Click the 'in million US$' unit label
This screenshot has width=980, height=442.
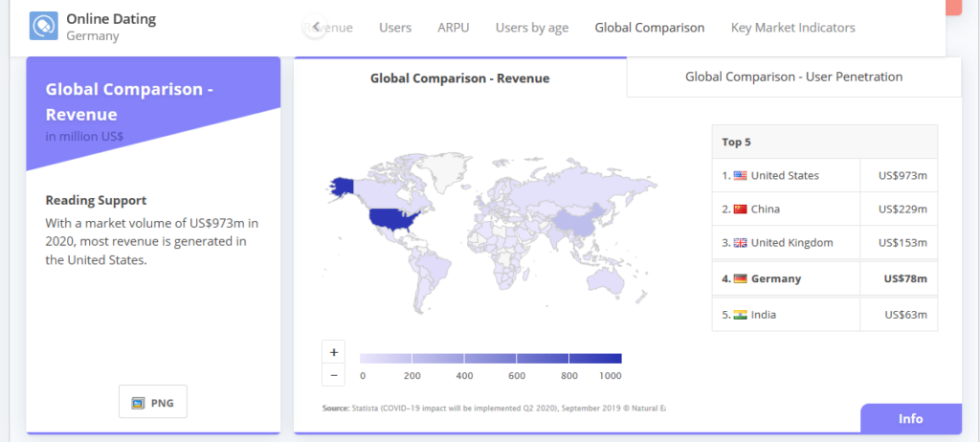pyautogui.click(x=84, y=136)
